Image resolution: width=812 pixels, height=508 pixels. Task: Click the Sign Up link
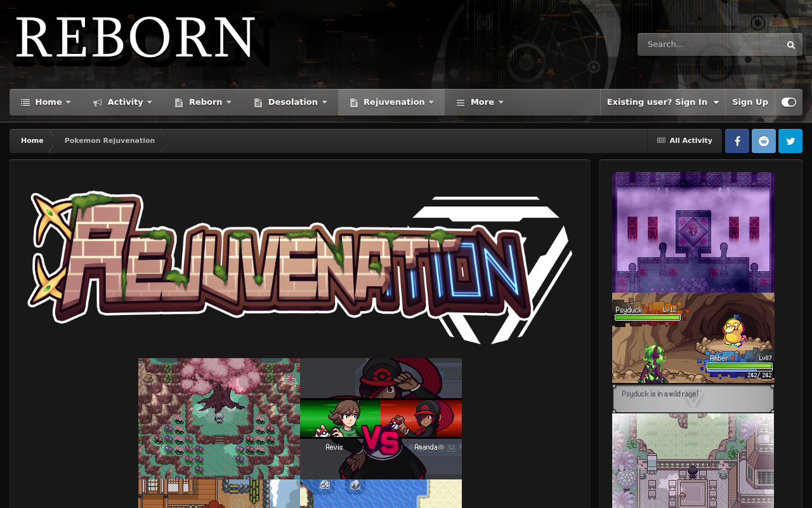750,102
